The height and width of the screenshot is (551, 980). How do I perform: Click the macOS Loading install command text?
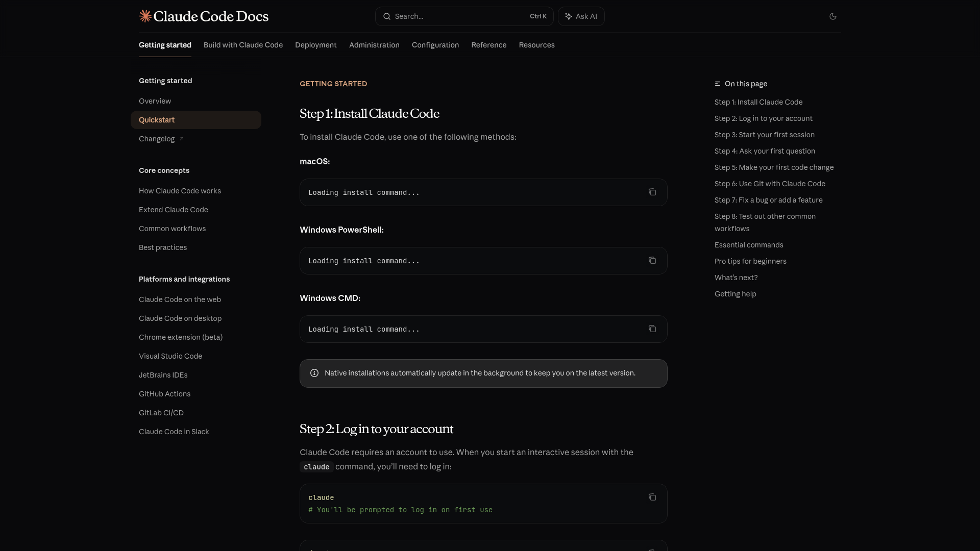[x=364, y=192]
